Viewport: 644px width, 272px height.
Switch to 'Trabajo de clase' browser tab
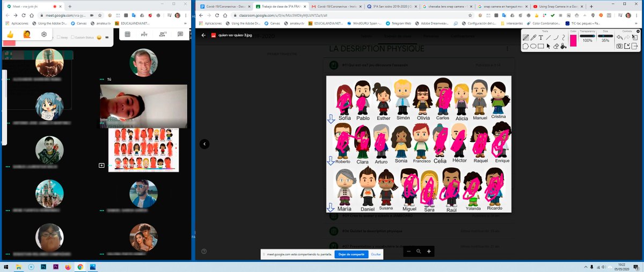[281, 6]
